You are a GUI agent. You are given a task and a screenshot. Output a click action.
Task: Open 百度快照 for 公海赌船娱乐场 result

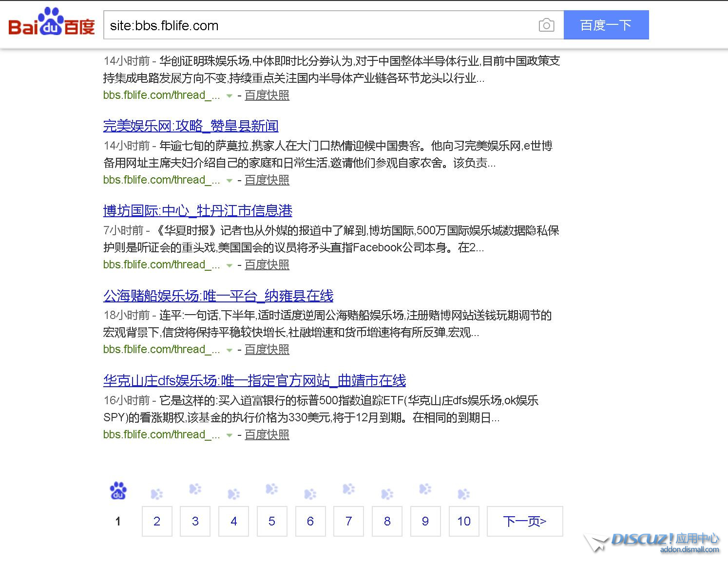pyautogui.click(x=267, y=350)
